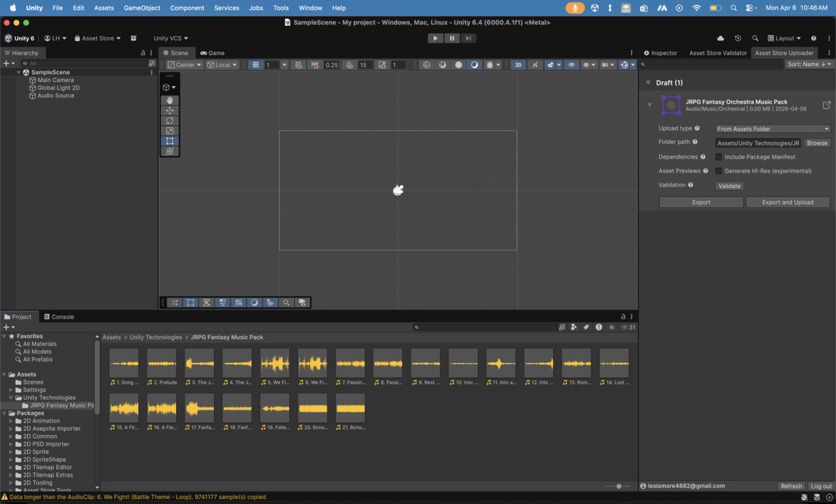Click the Audio Source gizmo in Scene
The image size is (836, 504).
[398, 190]
